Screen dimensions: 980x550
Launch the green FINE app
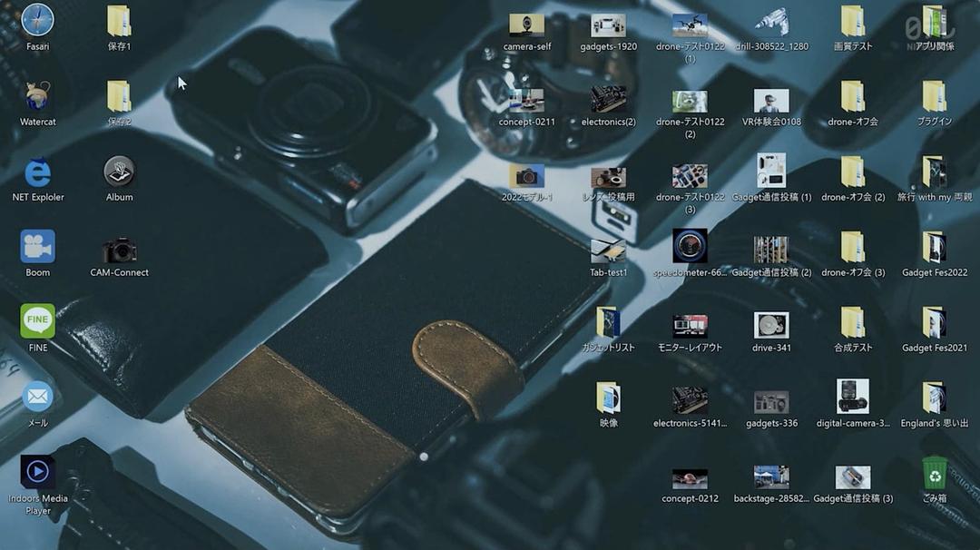tap(37, 321)
